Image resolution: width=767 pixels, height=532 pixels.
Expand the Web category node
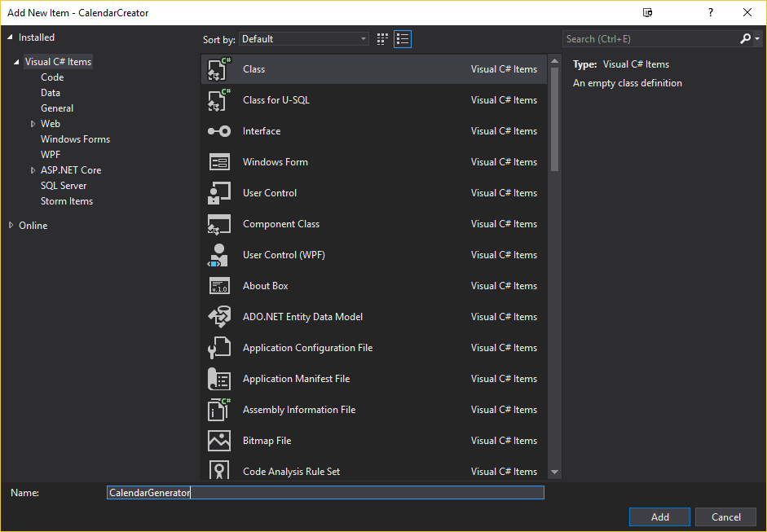tap(33, 124)
